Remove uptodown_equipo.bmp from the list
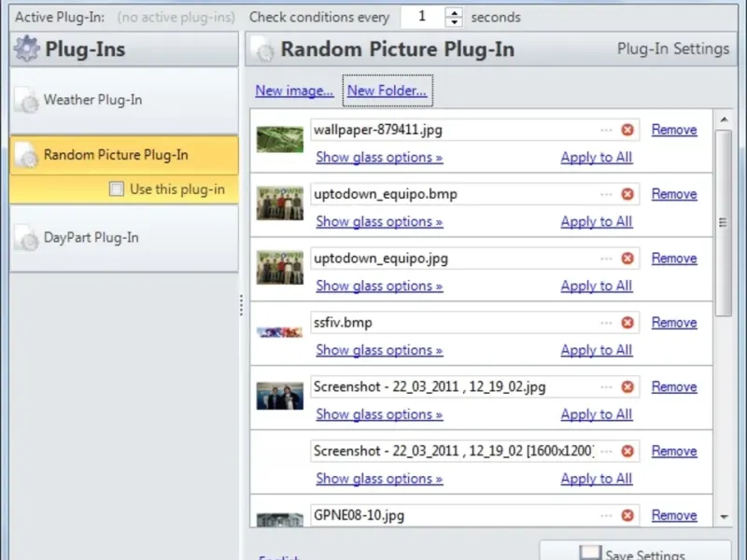Viewport: 747px width, 560px height. (x=674, y=194)
